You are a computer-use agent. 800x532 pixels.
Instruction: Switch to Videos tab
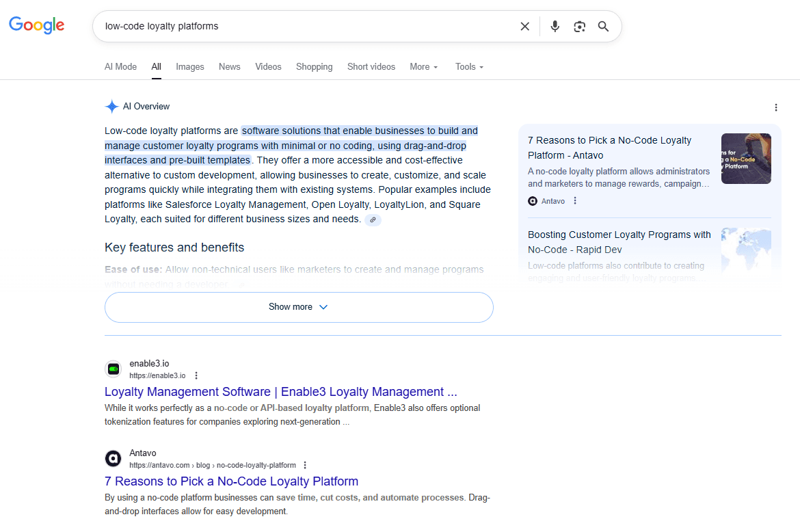pyautogui.click(x=268, y=67)
